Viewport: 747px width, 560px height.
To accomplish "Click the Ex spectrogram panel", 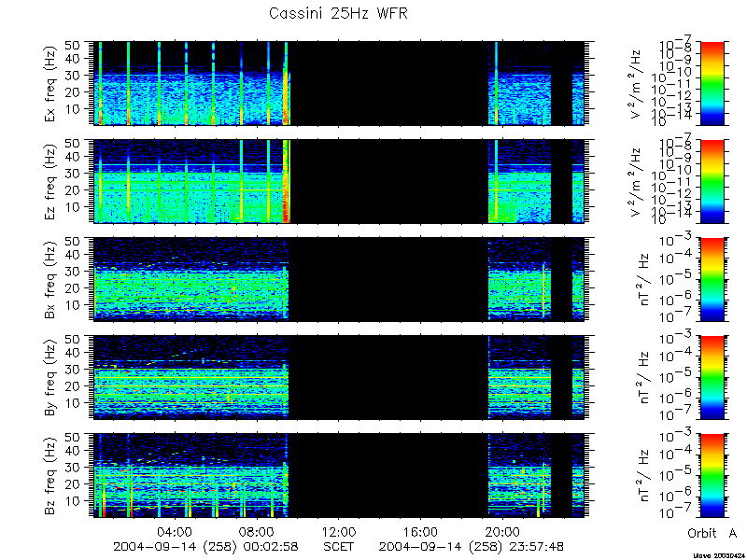I will click(339, 83).
